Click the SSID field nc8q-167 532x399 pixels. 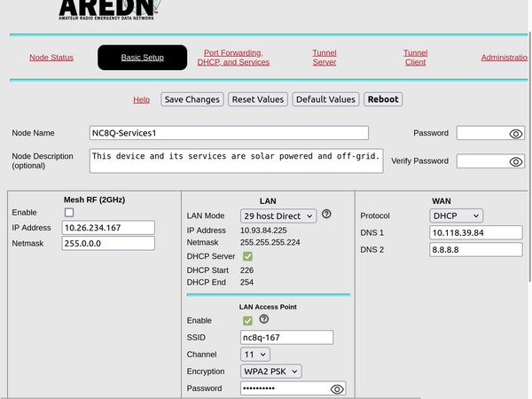[286, 338]
